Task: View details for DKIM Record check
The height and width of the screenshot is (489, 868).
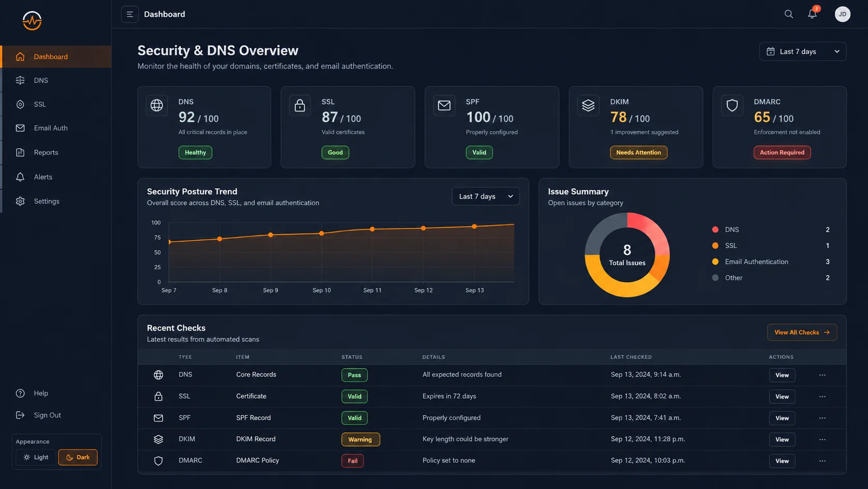Action: pos(782,440)
